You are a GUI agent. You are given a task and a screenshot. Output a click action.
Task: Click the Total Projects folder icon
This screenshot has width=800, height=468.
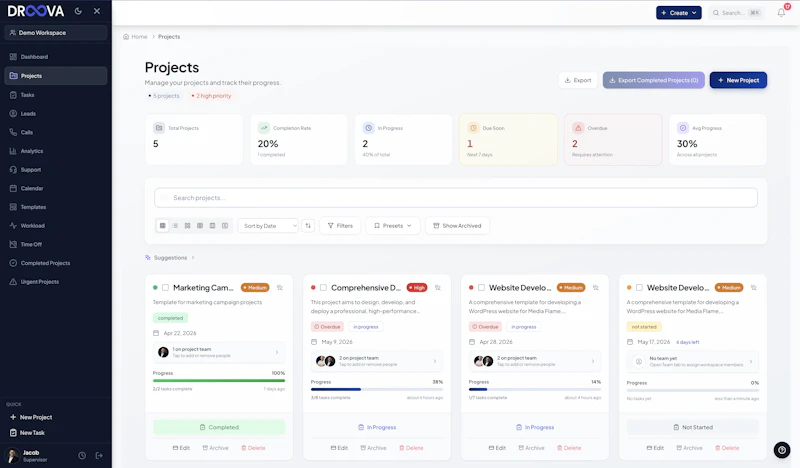[159, 128]
